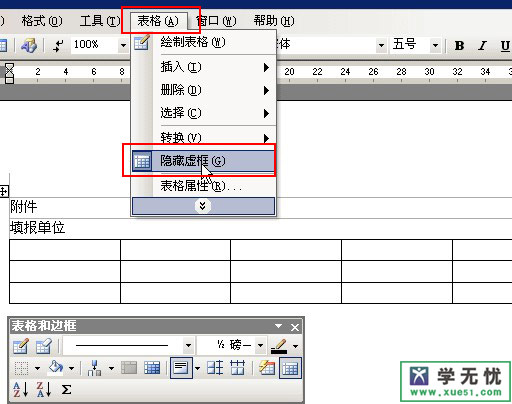Open 表格属性(R)... dialog
Viewport: 512px width, 404px height.
coord(204,186)
